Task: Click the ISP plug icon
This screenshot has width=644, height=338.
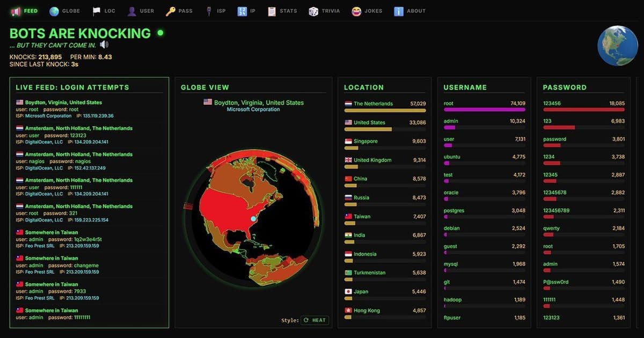Action: [209, 10]
